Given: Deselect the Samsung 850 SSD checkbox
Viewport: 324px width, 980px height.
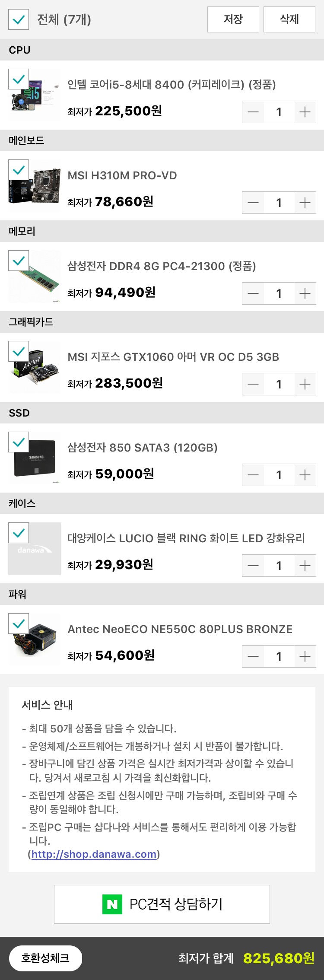Looking at the screenshot, I should 19,442.
